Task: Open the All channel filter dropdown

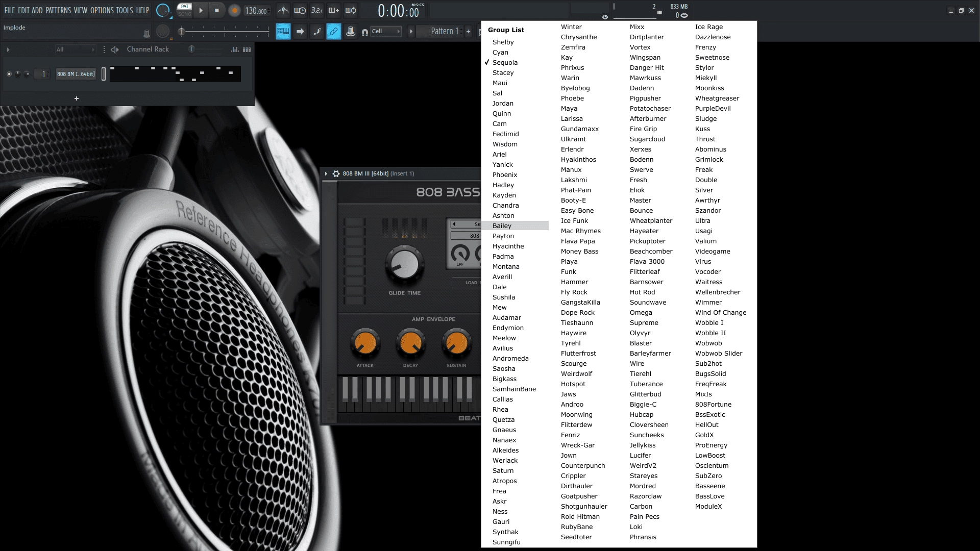Action: pos(76,49)
